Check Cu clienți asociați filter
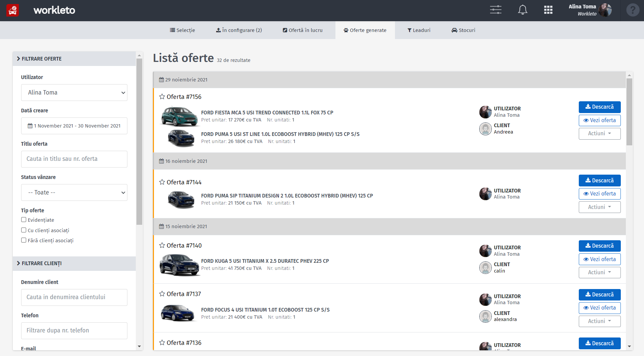Image resolution: width=644 pixels, height=356 pixels. (24, 230)
